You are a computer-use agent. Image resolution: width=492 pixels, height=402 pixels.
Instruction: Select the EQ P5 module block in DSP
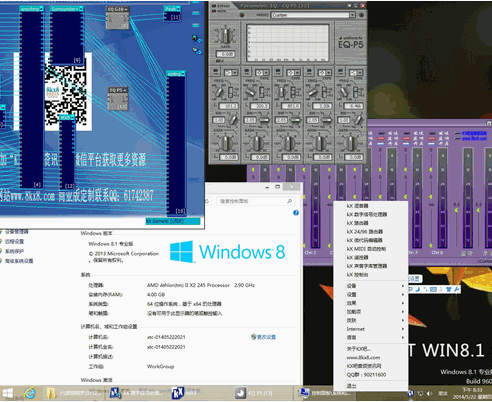pos(118,99)
